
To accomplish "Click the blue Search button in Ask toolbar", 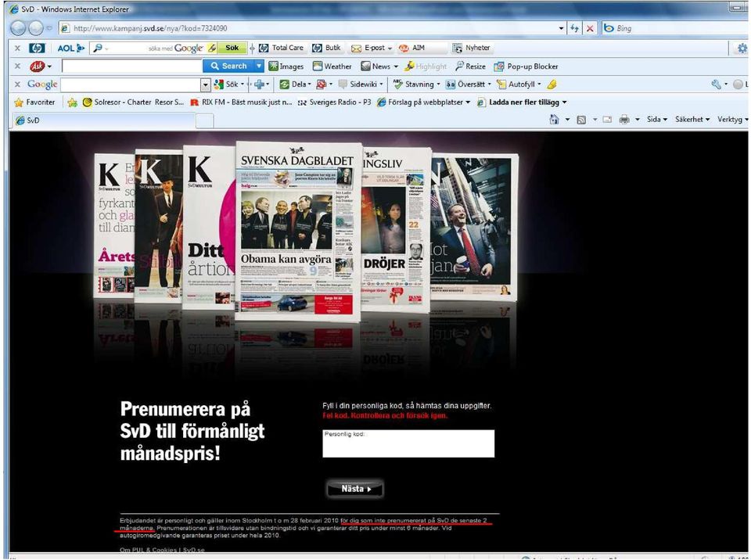I will coord(229,66).
